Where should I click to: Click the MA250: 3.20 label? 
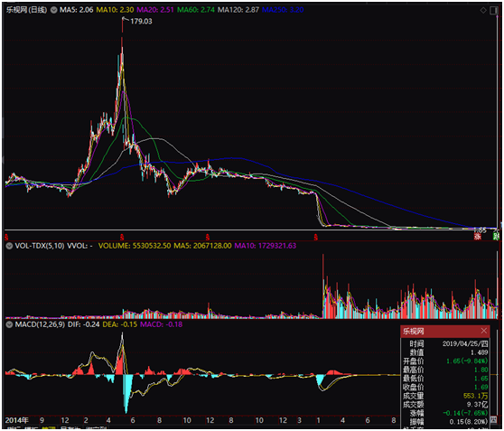click(x=283, y=10)
